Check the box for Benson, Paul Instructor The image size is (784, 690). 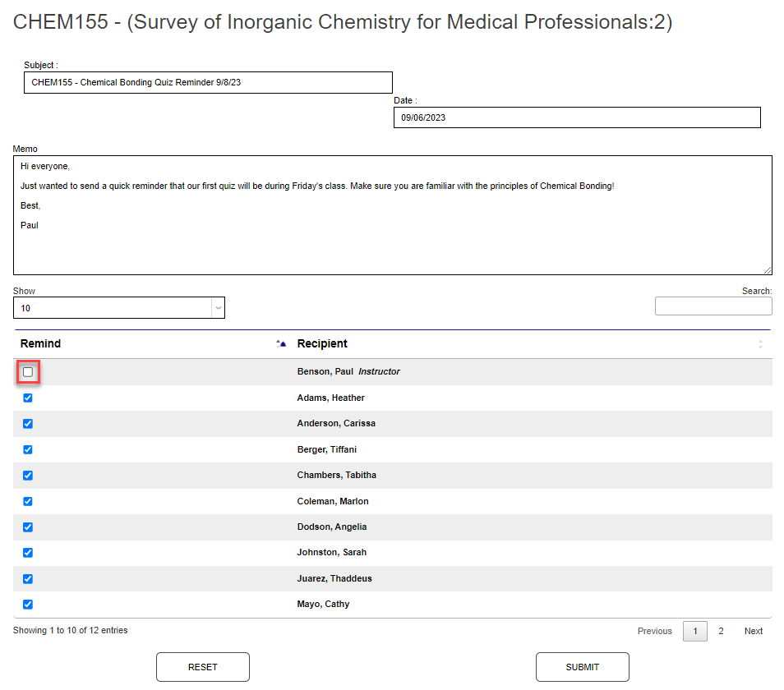[x=28, y=372]
